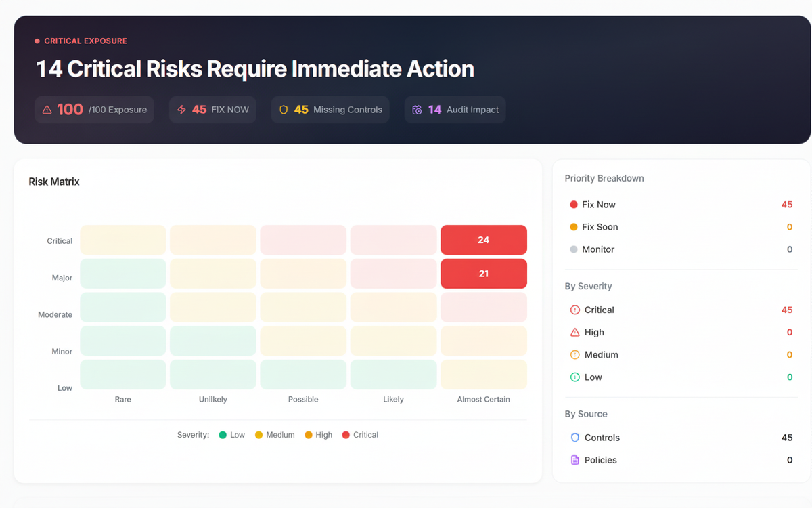Viewport: 812px width, 508px height.
Task: Click the Low green legend dot
Action: click(x=223, y=435)
